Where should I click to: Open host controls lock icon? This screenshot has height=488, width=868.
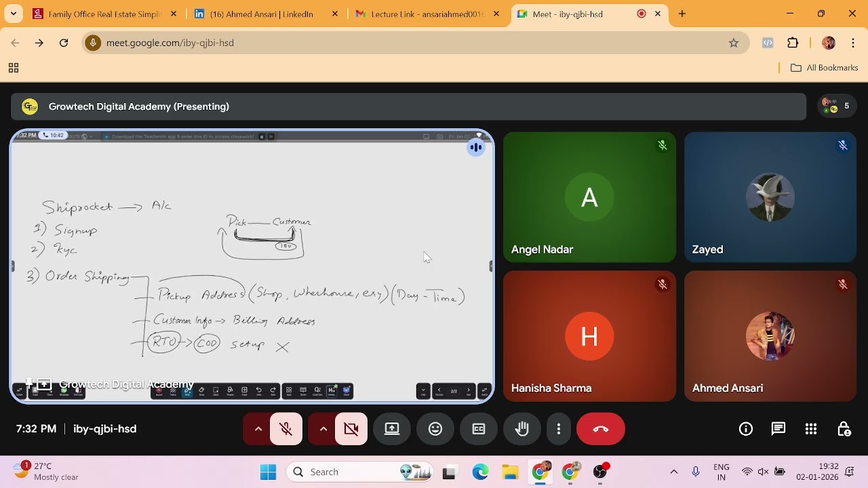click(x=844, y=429)
